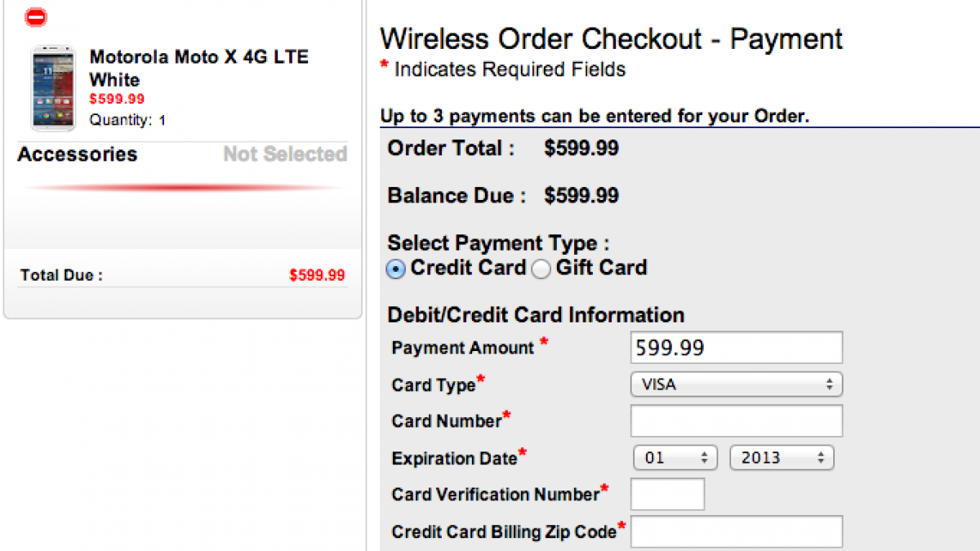Open the expiration year dropdown
Viewport: 980px width, 551px height.
pyautogui.click(x=781, y=458)
